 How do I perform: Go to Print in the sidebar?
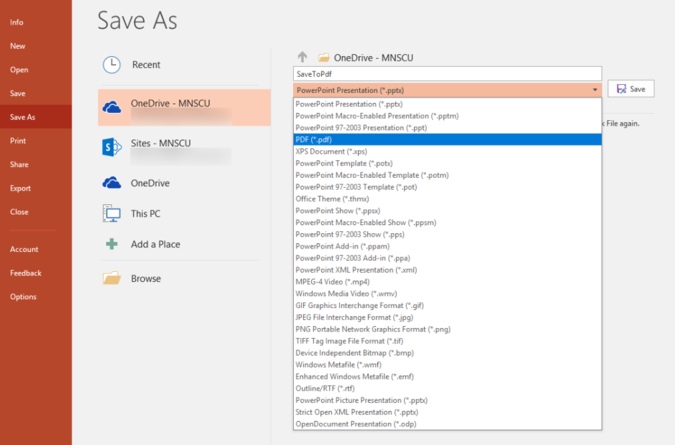click(x=18, y=141)
